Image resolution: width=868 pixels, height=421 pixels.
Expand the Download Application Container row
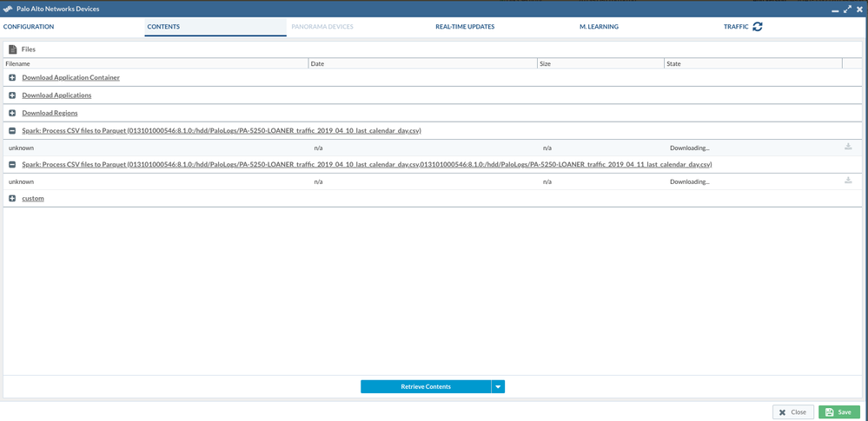pos(12,78)
